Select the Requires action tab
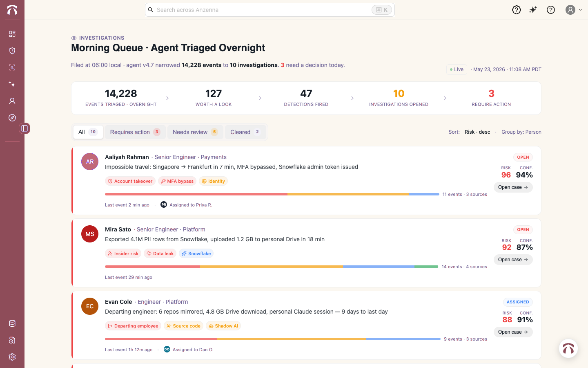Image resolution: width=588 pixels, height=368 pixels. 135,132
